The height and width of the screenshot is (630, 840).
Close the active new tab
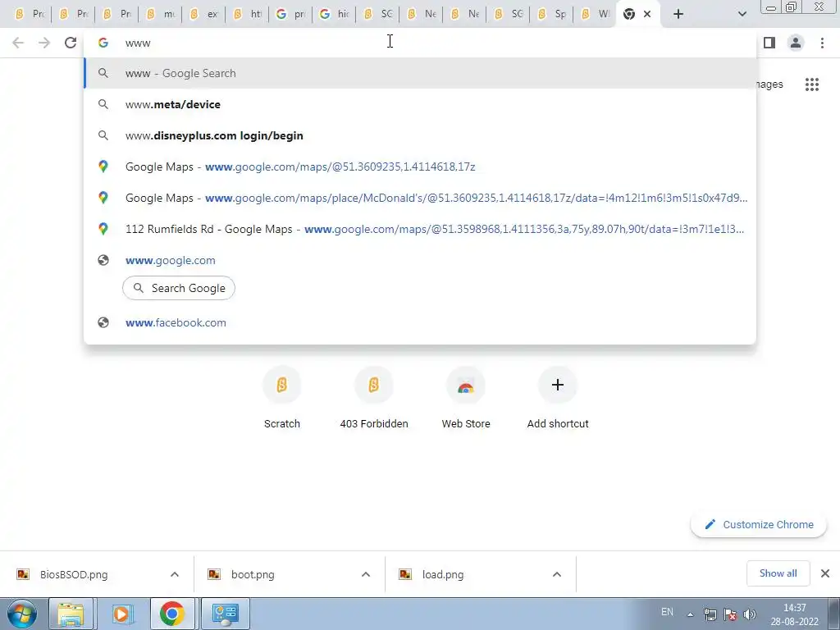point(647,14)
